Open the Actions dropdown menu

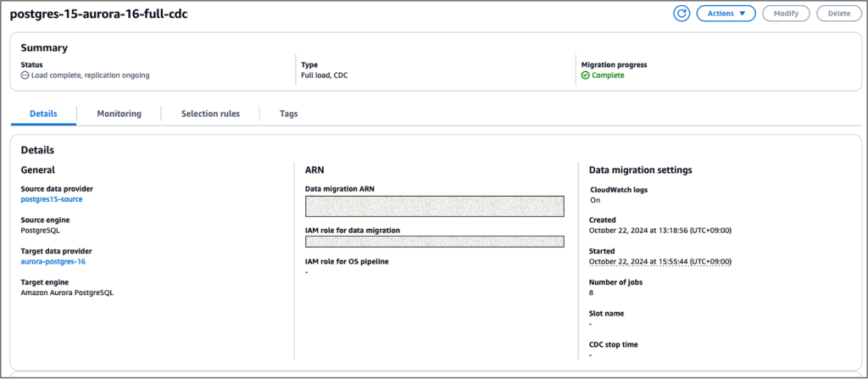(x=726, y=14)
